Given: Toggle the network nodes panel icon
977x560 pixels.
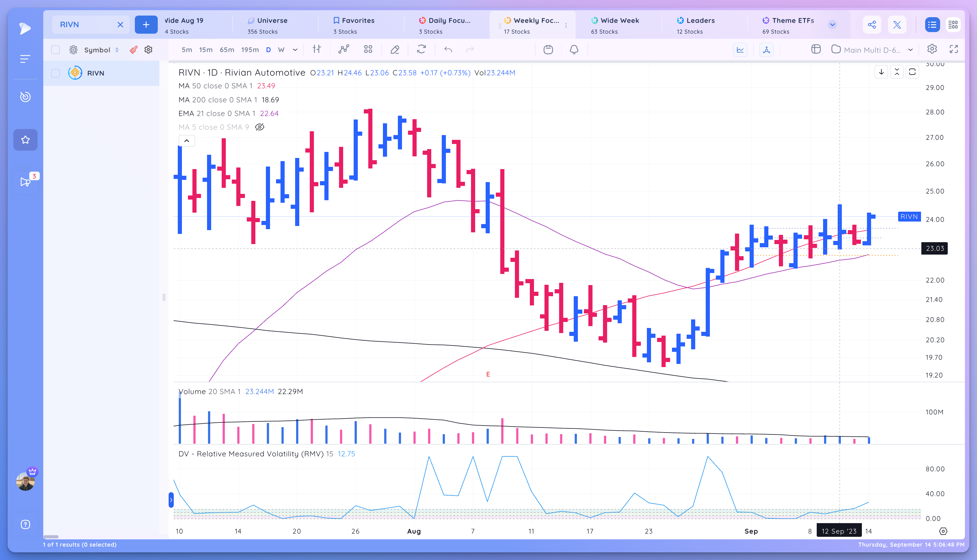Looking at the screenshot, I should 766,50.
